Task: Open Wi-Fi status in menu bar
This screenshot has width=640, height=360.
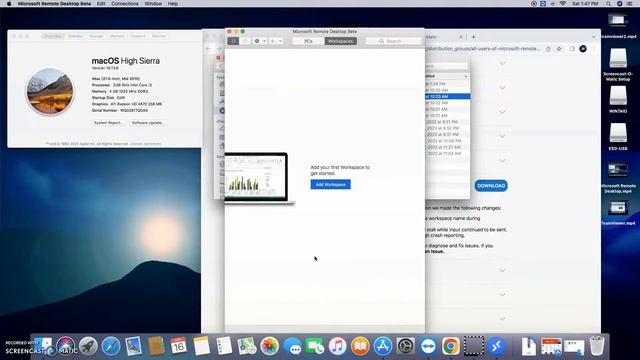Action: pyautogui.click(x=562, y=4)
